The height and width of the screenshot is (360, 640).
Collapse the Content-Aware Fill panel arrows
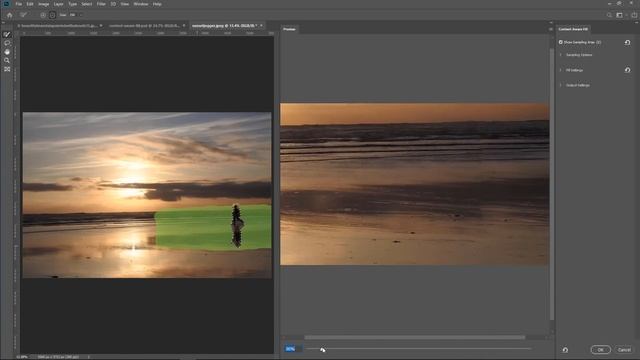click(636, 22)
